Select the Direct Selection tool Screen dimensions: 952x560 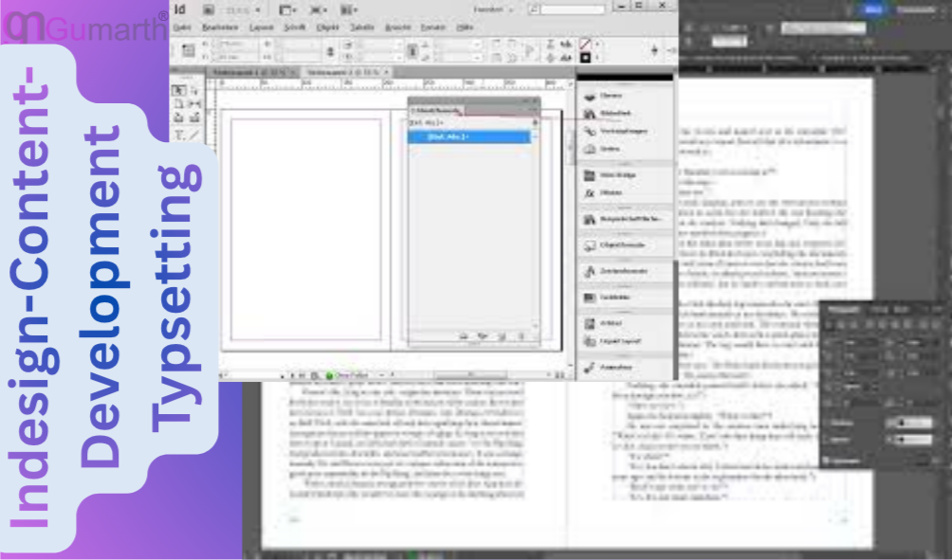pyautogui.click(x=194, y=90)
